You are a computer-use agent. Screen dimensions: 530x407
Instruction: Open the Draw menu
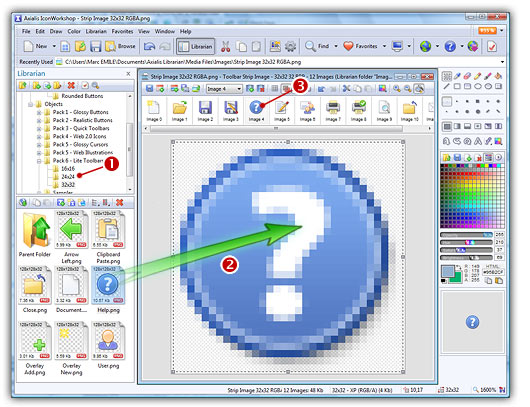point(56,31)
